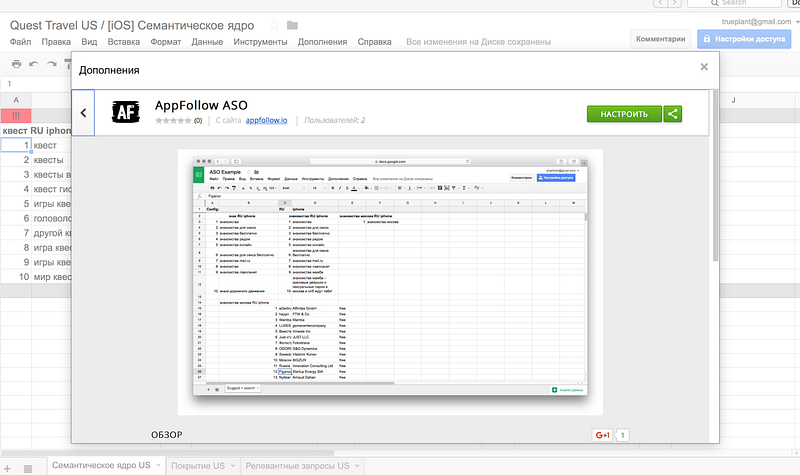Screen dimensions: 800x475
Task: Close the Дополнения dialog
Action: (x=704, y=67)
